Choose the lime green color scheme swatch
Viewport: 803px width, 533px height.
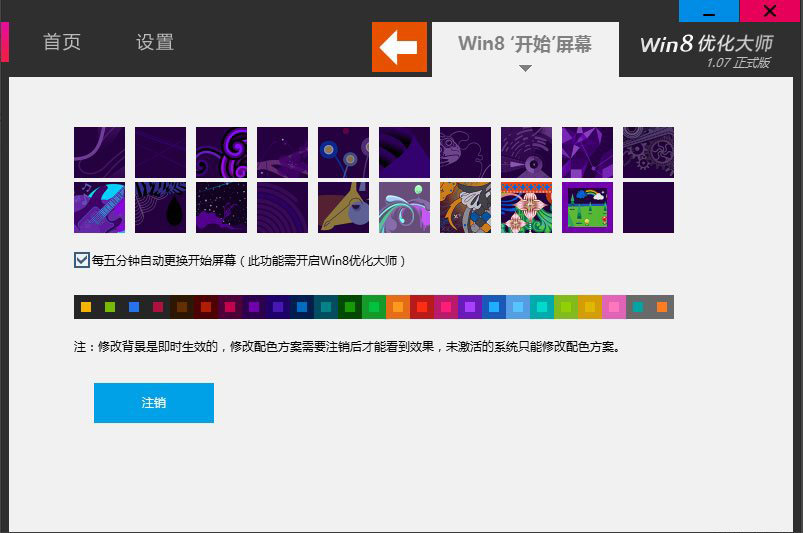click(x=566, y=307)
